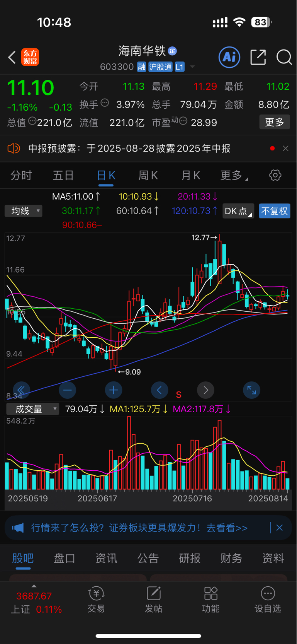Screen dimensions: 297x644
Task: Tap the 20:11.33 moving average value
Action: click(197, 196)
